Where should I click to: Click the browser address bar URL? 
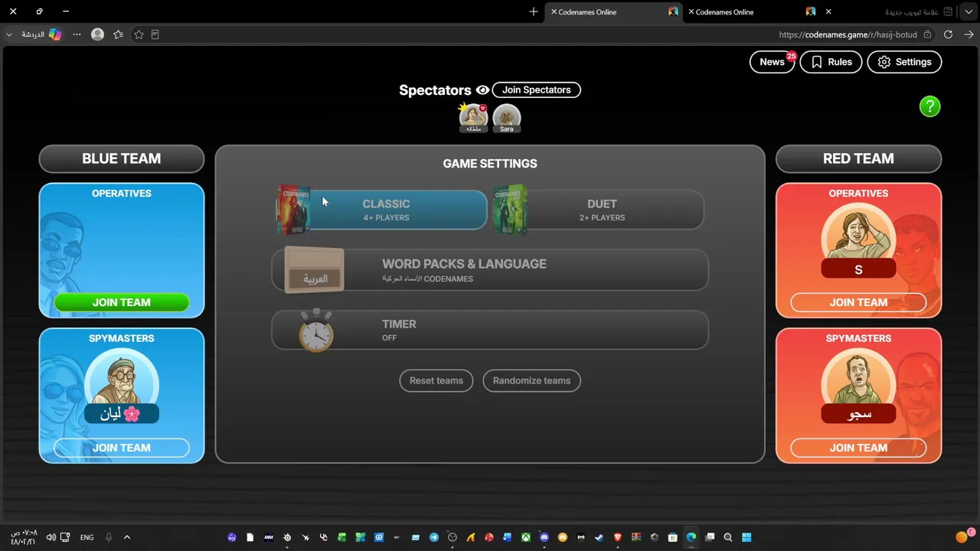848,34
